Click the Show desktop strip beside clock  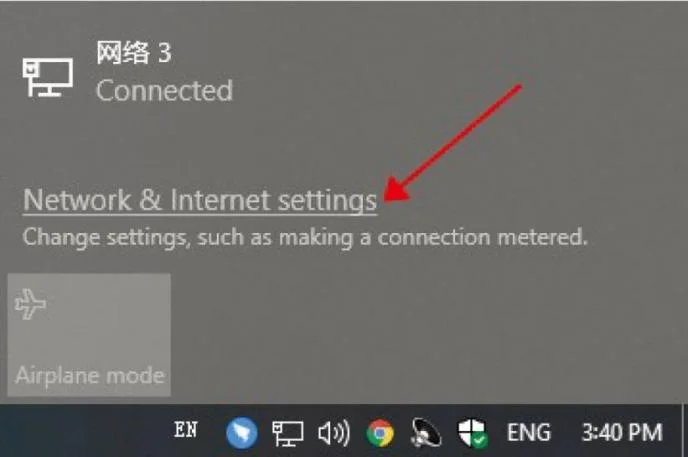coord(684,431)
